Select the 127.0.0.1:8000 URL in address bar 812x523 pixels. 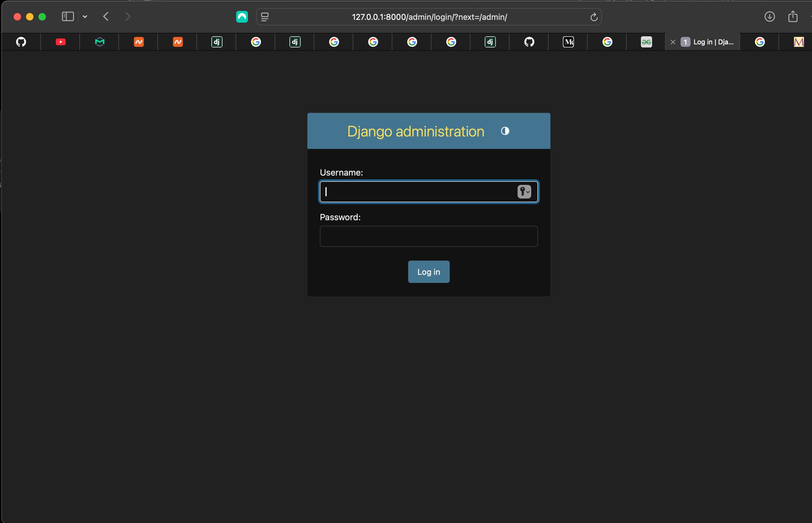pyautogui.click(x=429, y=17)
